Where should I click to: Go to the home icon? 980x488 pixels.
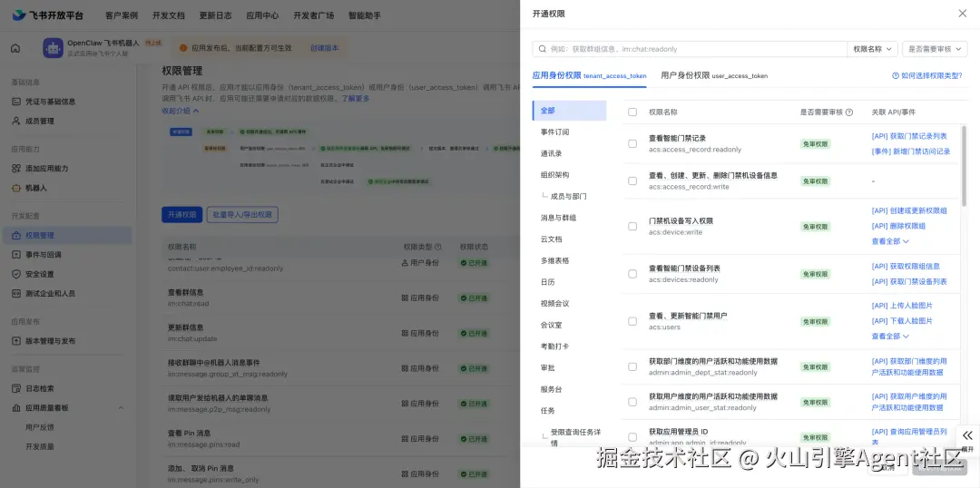point(15,48)
